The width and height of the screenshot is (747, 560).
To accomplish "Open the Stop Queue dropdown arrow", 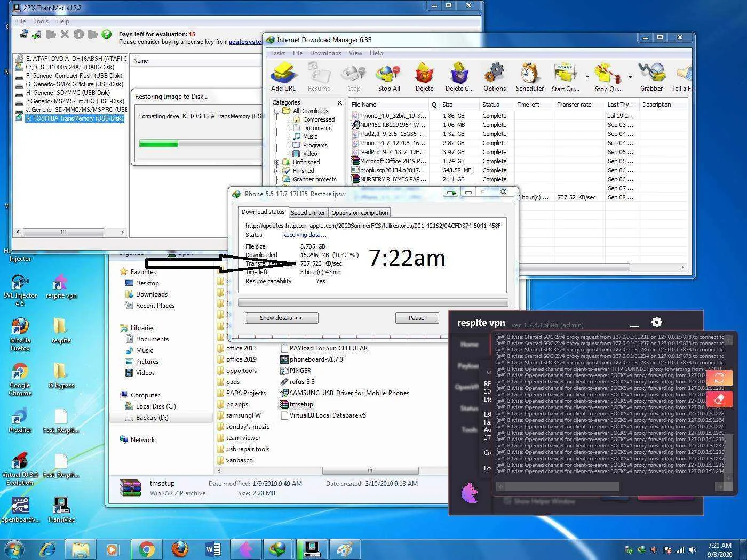I will click(x=630, y=77).
